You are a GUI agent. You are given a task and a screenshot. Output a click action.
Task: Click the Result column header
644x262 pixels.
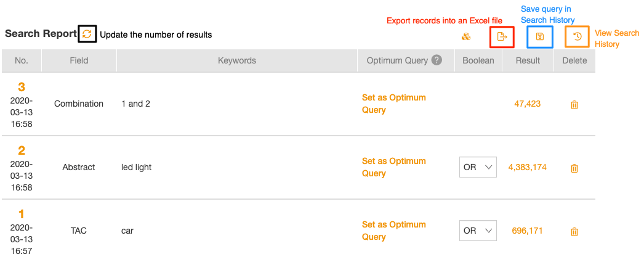[x=528, y=60]
